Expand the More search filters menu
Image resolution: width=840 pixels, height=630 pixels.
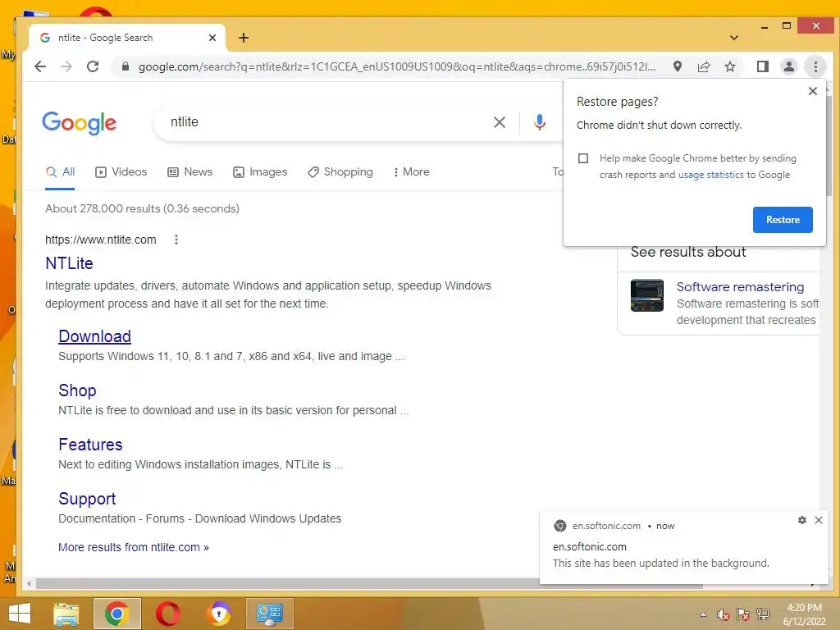(412, 172)
